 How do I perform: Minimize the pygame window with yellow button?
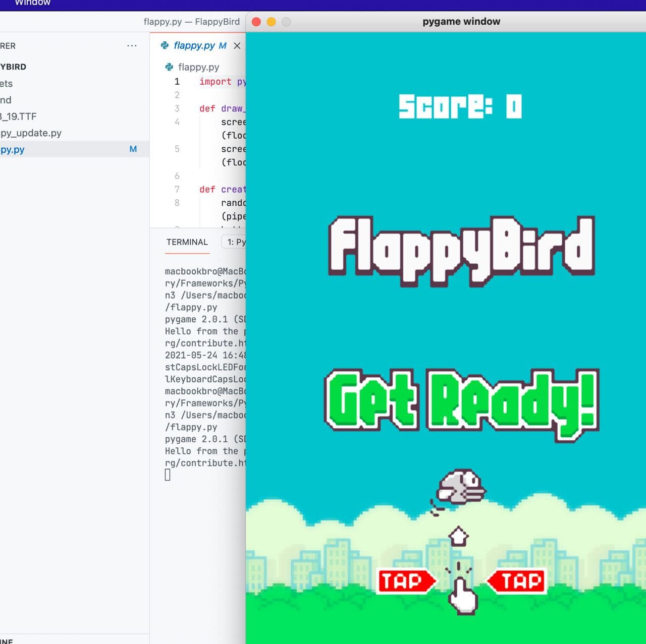point(271,22)
